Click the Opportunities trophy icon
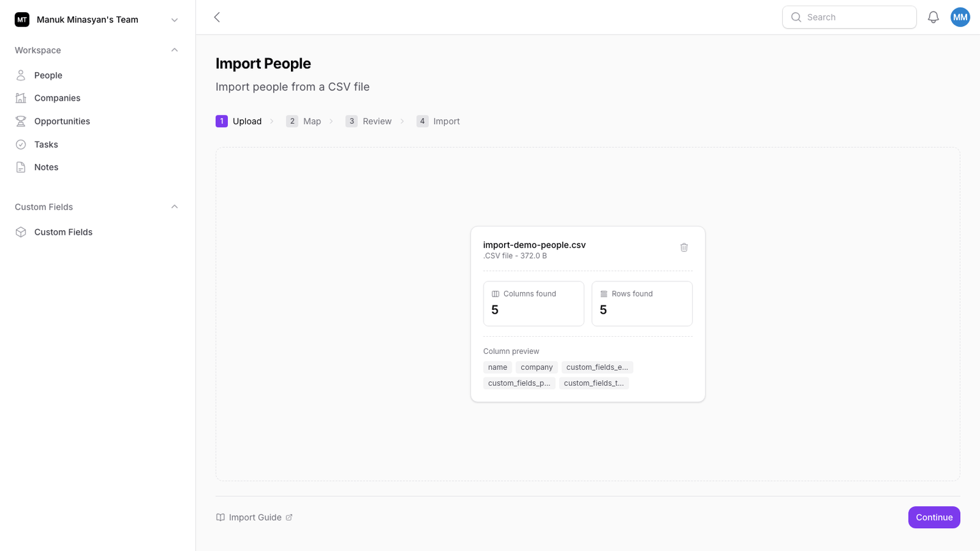This screenshot has height=551, width=980. pos(21,121)
